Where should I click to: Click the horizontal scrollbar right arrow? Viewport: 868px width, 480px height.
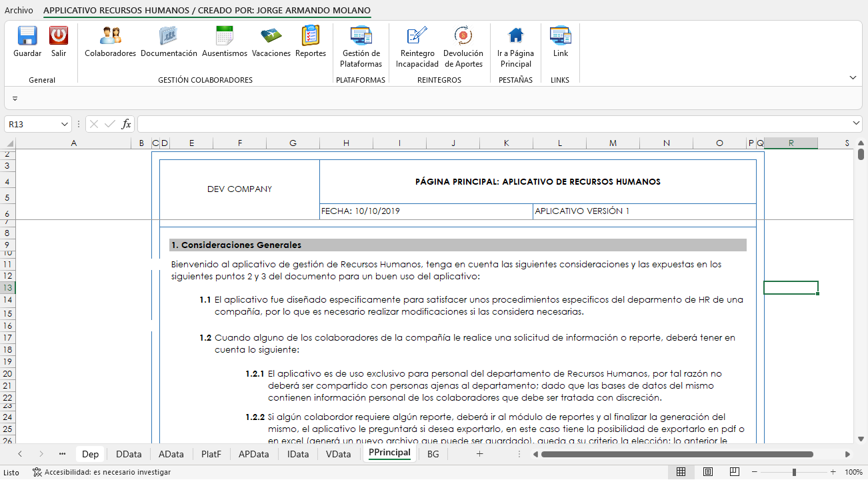(x=848, y=454)
